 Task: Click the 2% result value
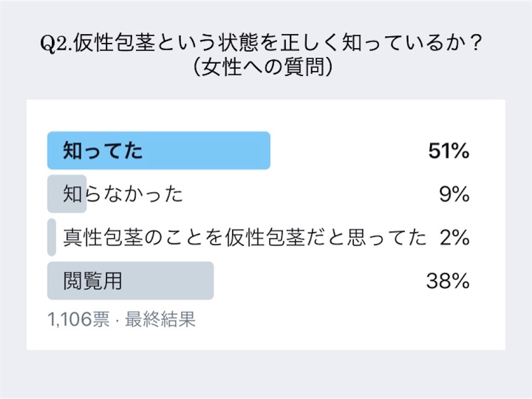455,237
